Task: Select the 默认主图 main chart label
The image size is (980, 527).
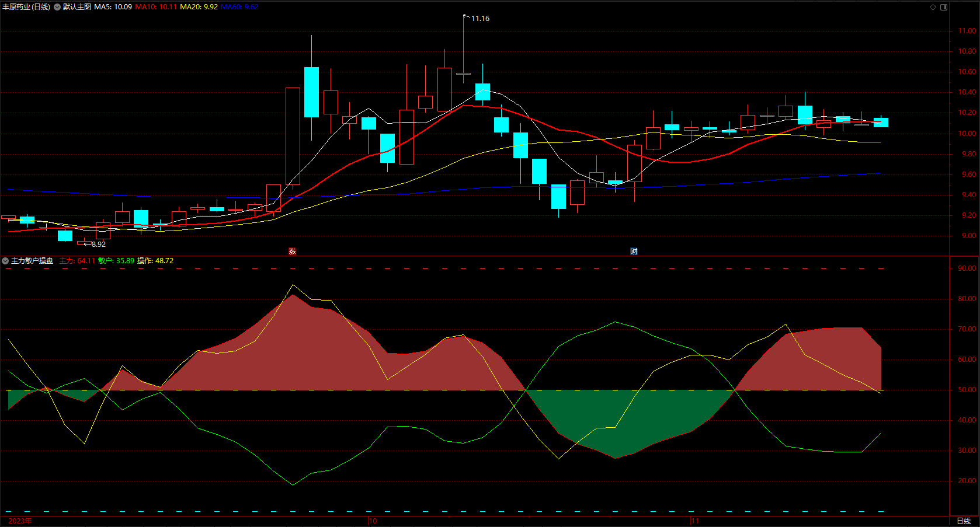Action: click(x=77, y=7)
